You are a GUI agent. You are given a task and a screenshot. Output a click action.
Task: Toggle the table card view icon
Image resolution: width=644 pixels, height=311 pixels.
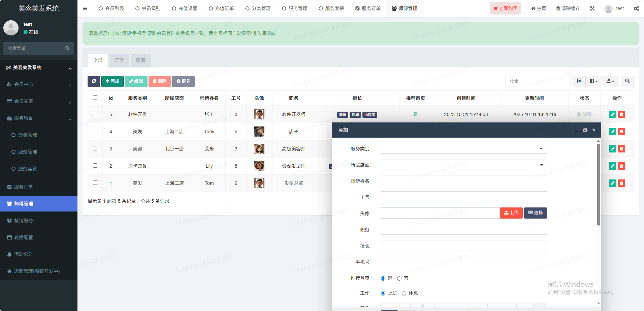(579, 81)
